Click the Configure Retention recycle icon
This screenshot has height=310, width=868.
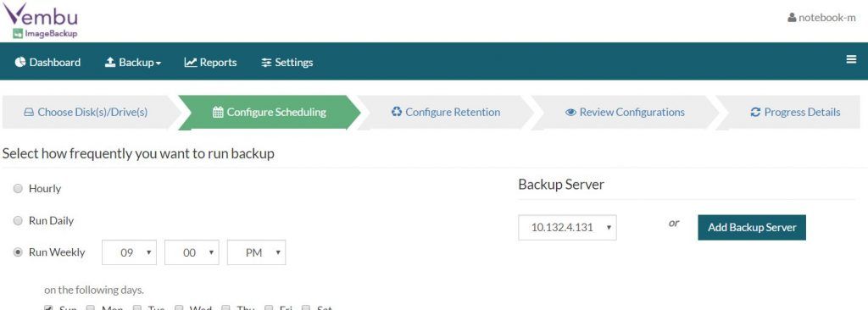397,112
